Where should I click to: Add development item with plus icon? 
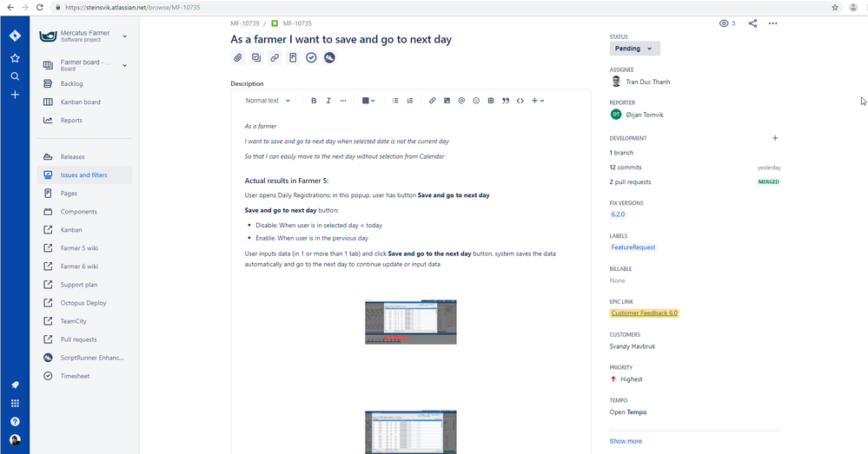click(x=775, y=138)
